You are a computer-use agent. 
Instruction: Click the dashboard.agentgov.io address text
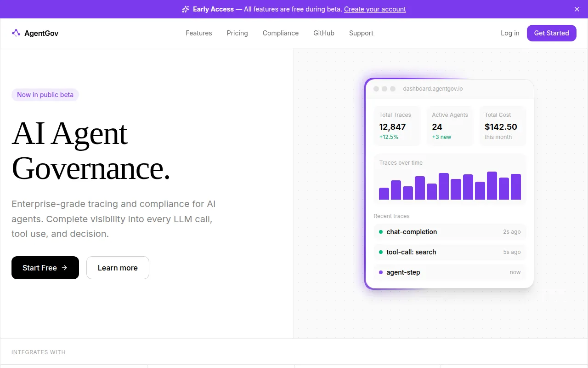[x=433, y=89]
